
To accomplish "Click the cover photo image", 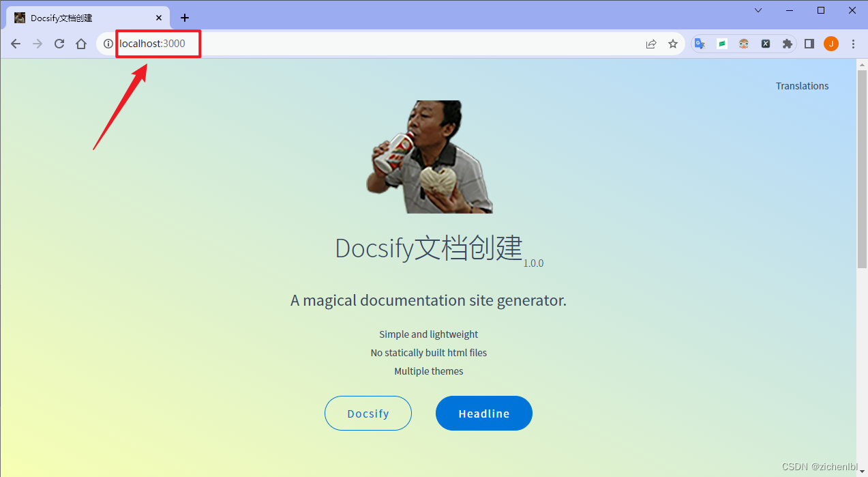I will click(x=429, y=157).
